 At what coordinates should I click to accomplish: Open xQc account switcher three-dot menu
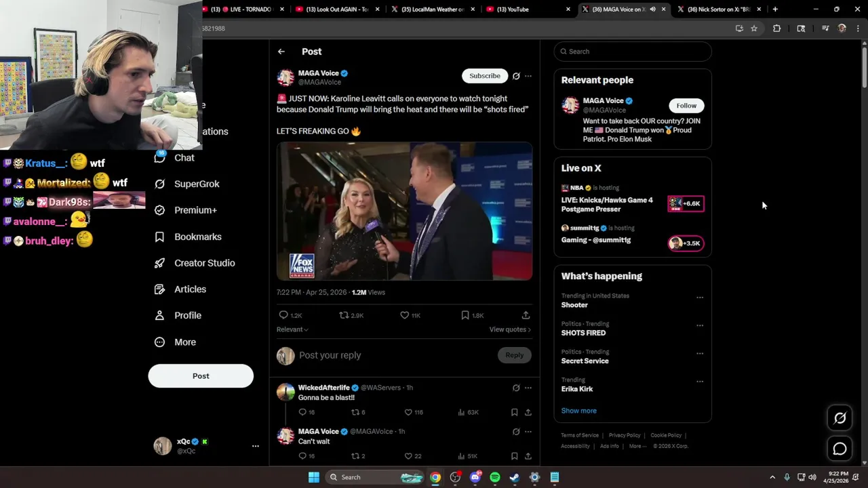[x=256, y=446]
